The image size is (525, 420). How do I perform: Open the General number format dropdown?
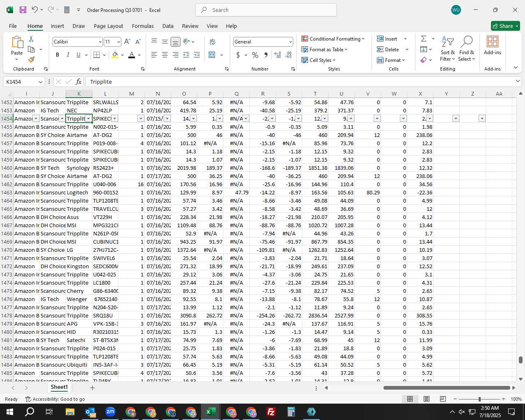[x=290, y=42]
